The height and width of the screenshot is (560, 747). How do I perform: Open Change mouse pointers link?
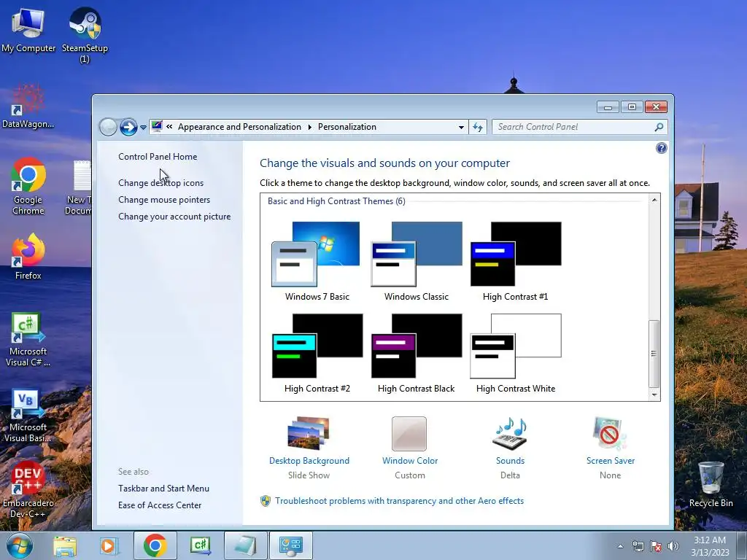pyautogui.click(x=164, y=200)
